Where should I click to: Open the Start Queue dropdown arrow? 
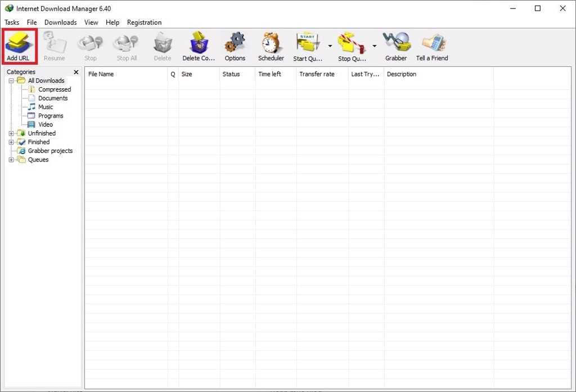[x=330, y=46]
